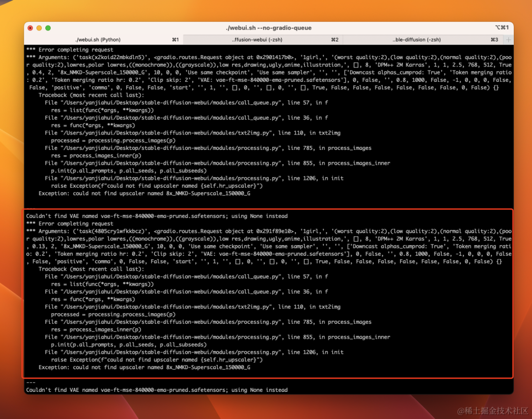Open a new terminal tab with plus button

click(x=508, y=39)
